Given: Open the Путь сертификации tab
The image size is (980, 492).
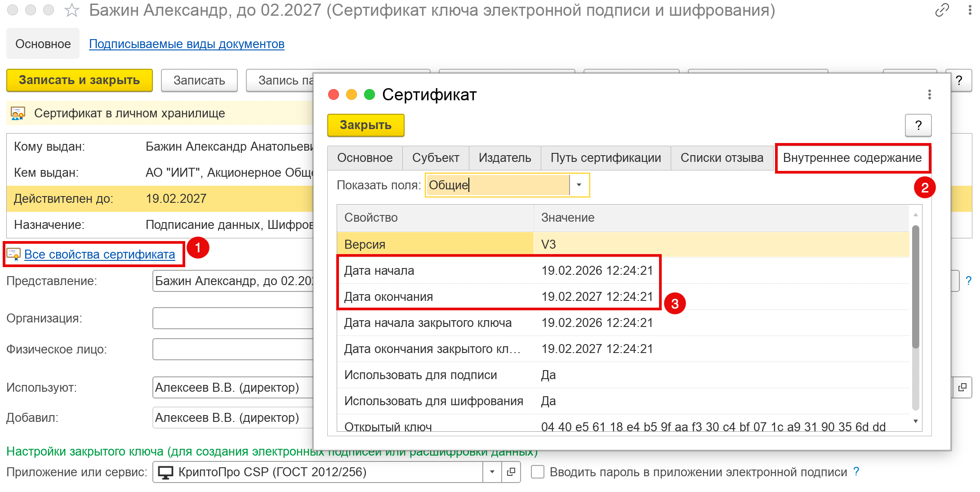Looking at the screenshot, I should click(606, 158).
